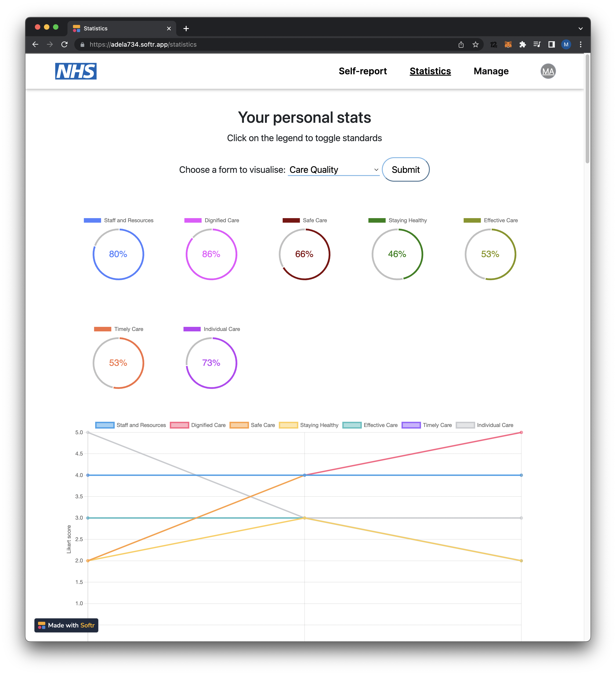Click the Staff and Resources donut chart
This screenshot has height=675, width=616.
point(119,254)
